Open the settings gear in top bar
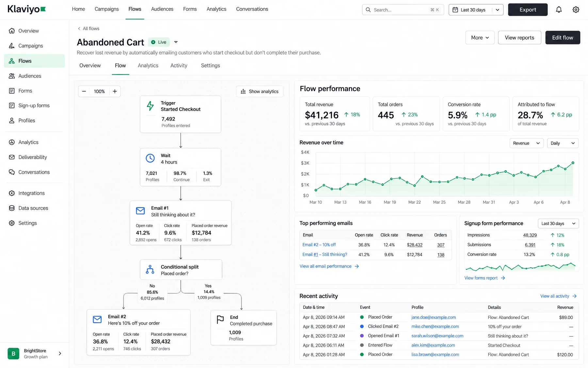 coord(576,10)
